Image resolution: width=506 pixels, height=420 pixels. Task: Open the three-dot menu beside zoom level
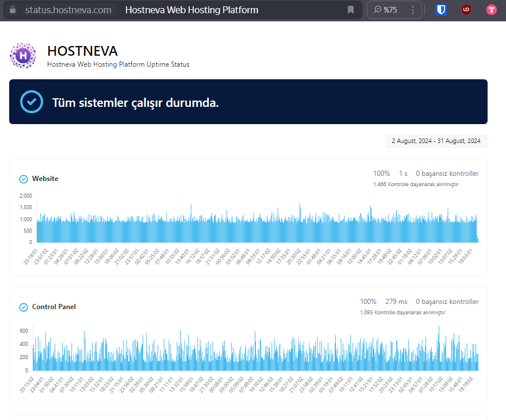[x=413, y=10]
